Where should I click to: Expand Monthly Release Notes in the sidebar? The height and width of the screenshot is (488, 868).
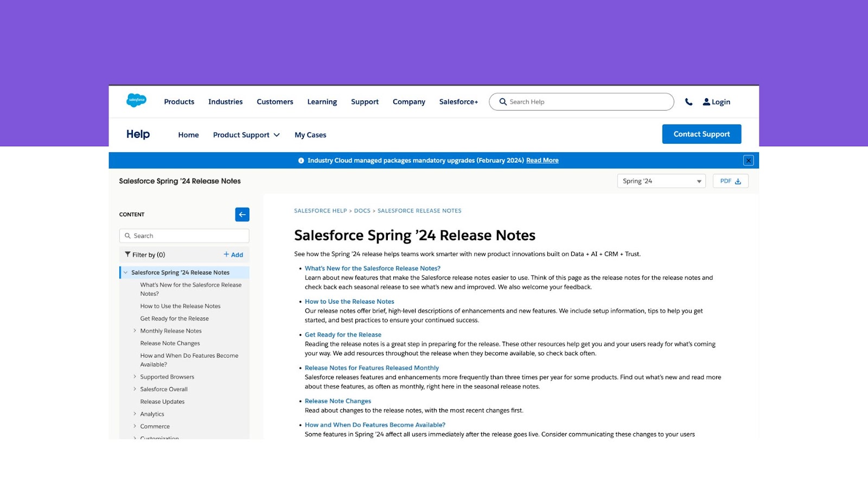[135, 330]
